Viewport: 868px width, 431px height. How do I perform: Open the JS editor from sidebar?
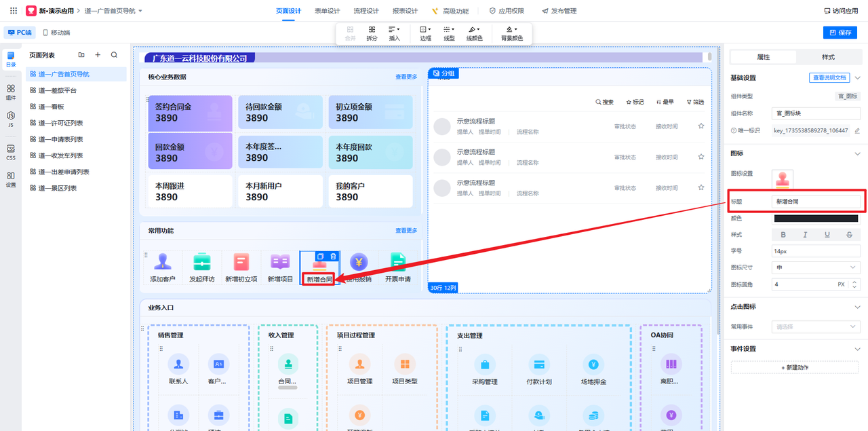[11, 119]
